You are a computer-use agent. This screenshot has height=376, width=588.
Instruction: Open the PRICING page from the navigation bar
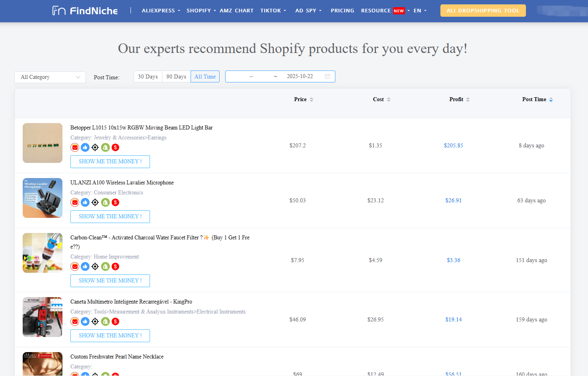pos(342,11)
